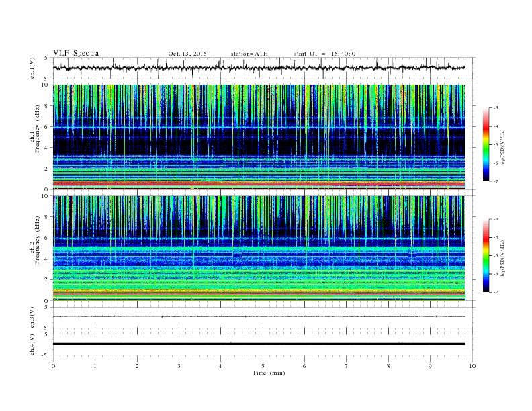Click the "ch.3(V)" axis label
The image size is (532, 411).
32,318
